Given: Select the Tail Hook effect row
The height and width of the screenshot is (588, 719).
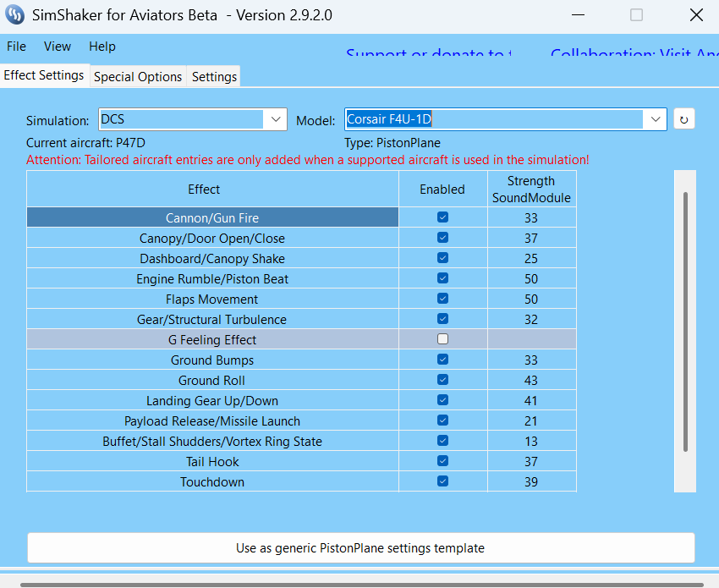Looking at the screenshot, I should click(212, 461).
